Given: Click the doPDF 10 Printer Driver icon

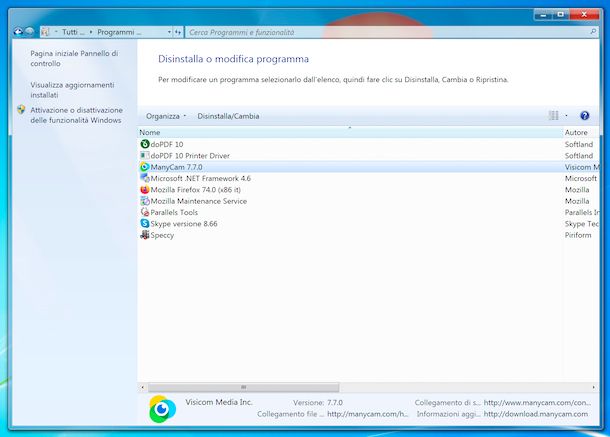Looking at the screenshot, I should (145, 155).
